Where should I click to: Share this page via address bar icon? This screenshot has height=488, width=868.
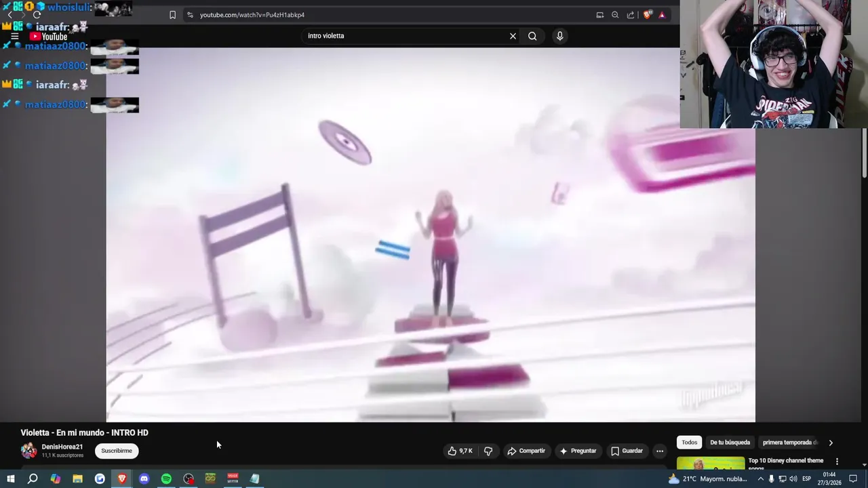coord(631,15)
